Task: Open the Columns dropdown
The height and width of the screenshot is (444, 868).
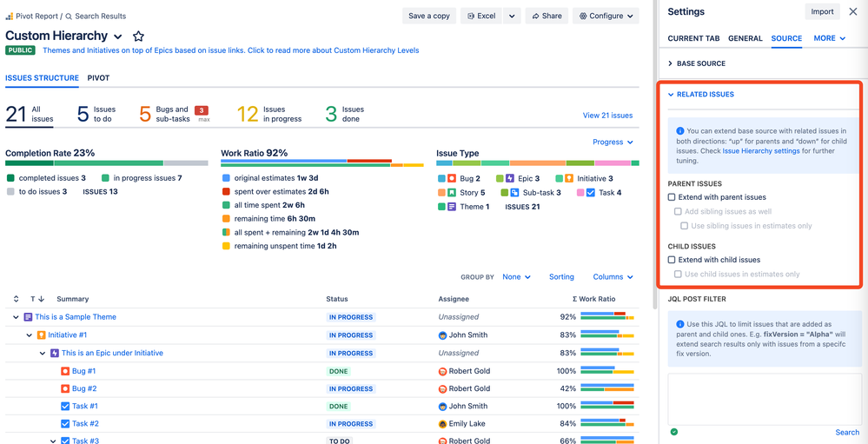Action: click(613, 277)
